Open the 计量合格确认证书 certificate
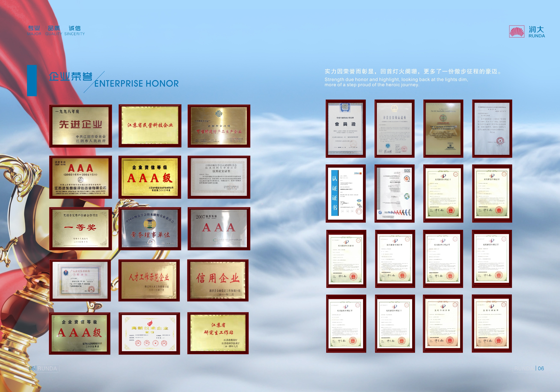The width and height of the screenshot is (560, 392). (x=395, y=128)
